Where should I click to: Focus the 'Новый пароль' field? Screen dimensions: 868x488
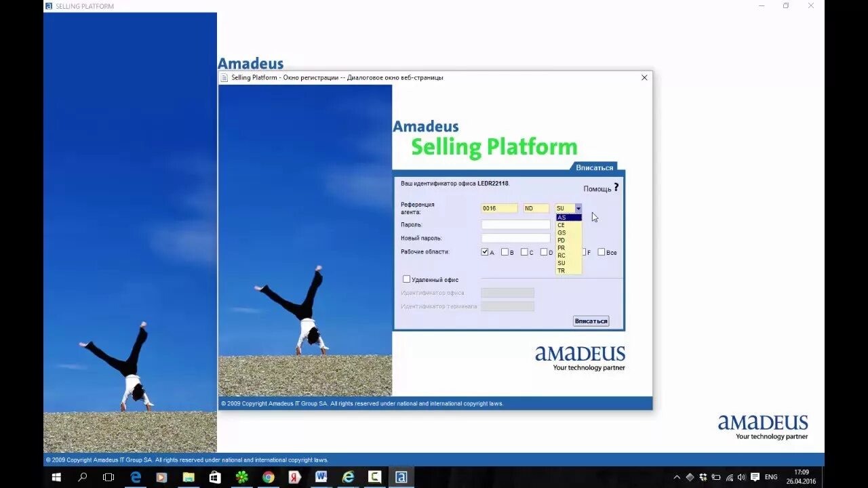[x=515, y=238]
